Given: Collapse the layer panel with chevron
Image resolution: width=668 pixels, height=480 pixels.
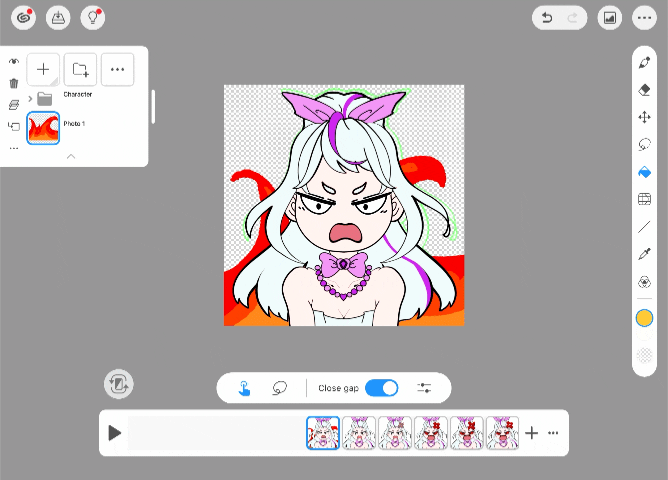Looking at the screenshot, I should (x=71, y=157).
